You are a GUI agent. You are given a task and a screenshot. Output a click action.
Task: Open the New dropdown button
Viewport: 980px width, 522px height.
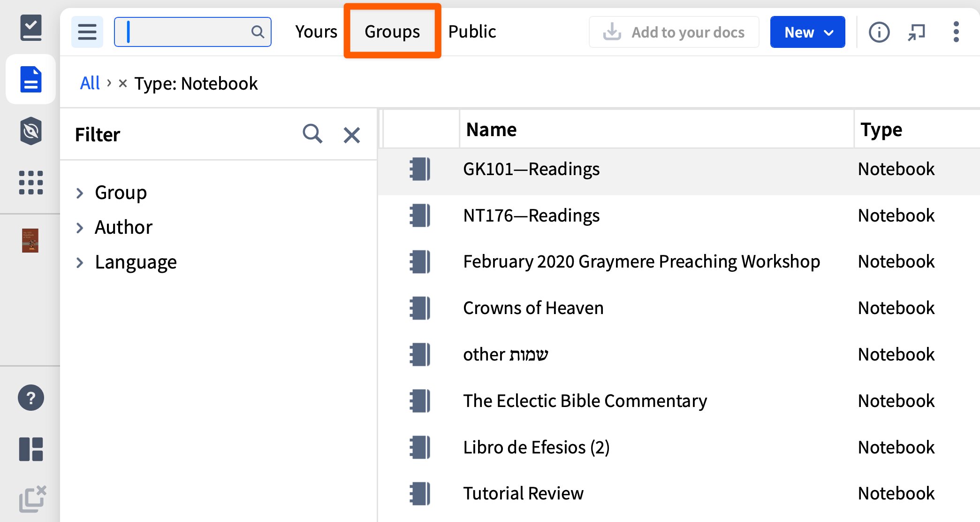click(x=807, y=32)
